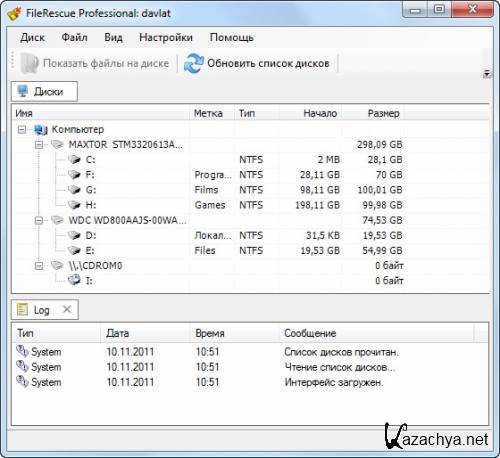Viewport: 500px width, 458px height.
Task: Click the log panel Тип column header
Action: (57, 333)
